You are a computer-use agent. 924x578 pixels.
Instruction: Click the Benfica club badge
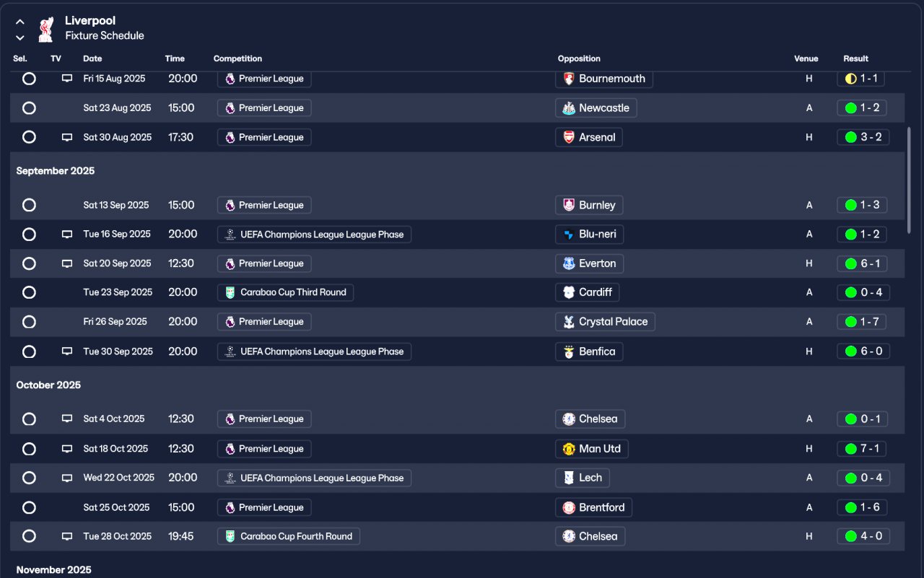(x=569, y=351)
